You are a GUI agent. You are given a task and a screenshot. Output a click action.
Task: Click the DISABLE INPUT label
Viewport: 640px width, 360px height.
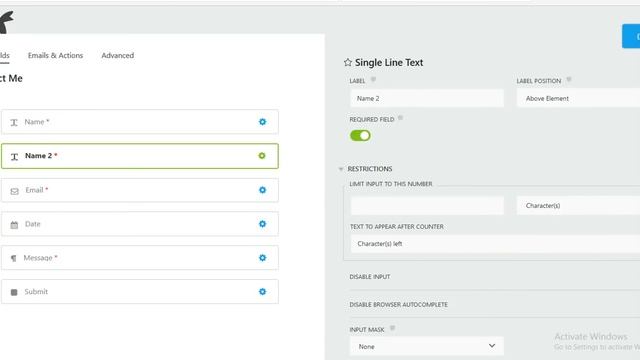370,277
